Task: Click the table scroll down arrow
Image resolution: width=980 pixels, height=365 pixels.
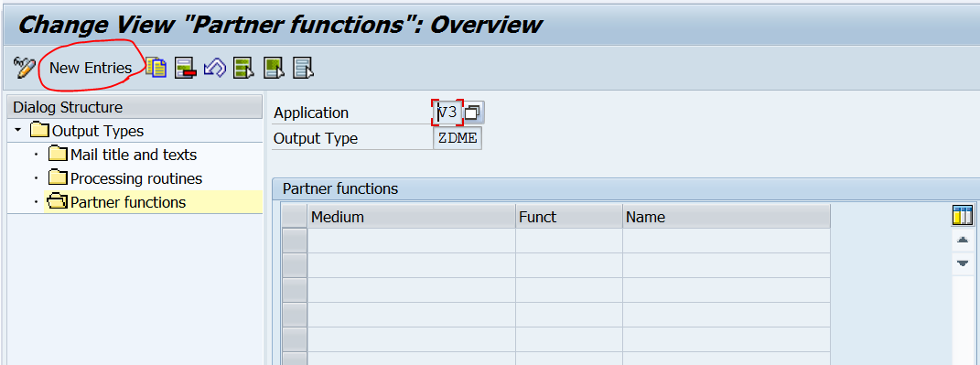Action: [x=963, y=263]
